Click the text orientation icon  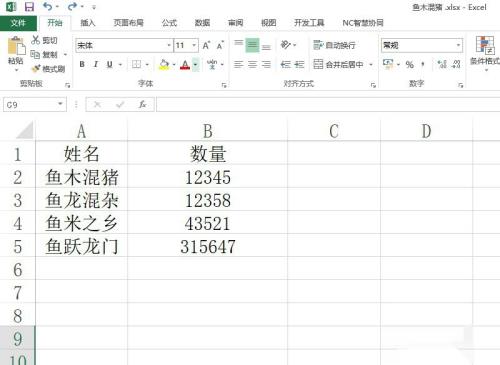286,45
